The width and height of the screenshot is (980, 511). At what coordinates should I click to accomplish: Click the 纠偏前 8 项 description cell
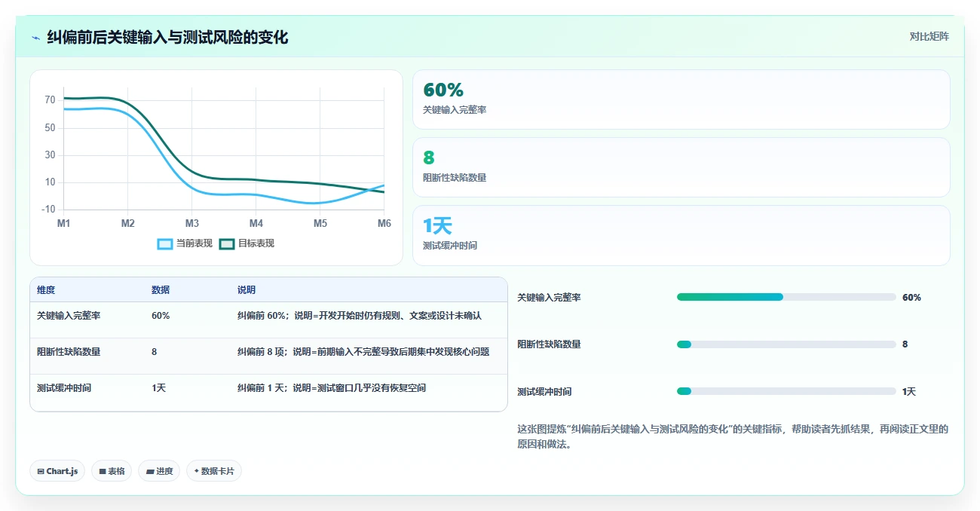363,352
